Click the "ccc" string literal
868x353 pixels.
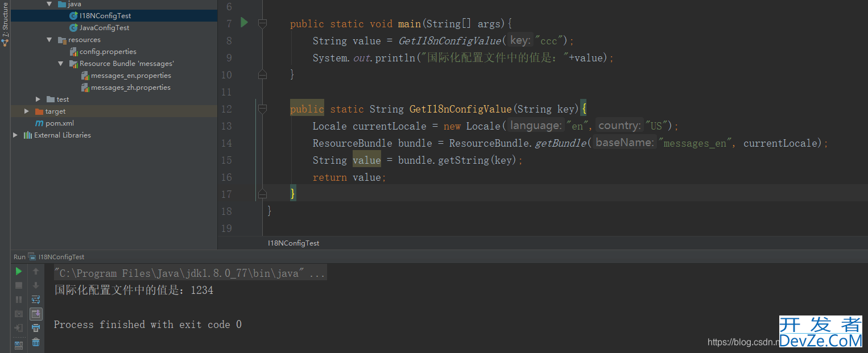548,41
